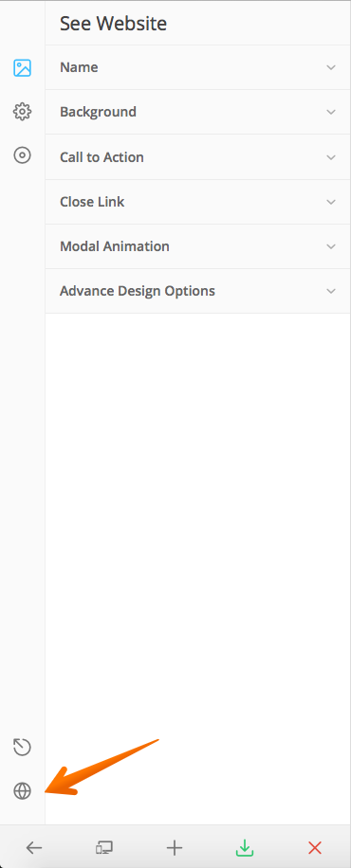351x868 pixels.
Task: Click the globe icon in sidebar
Action: tap(22, 791)
